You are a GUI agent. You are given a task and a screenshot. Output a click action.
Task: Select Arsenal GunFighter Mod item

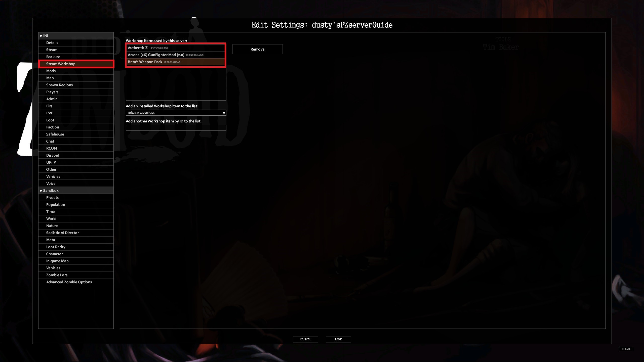(176, 54)
